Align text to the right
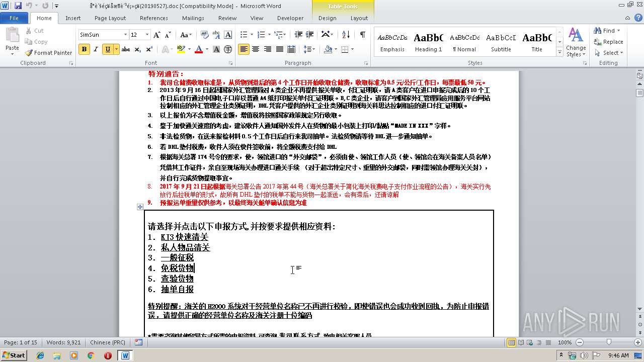This screenshot has width=644, height=362. click(267, 49)
